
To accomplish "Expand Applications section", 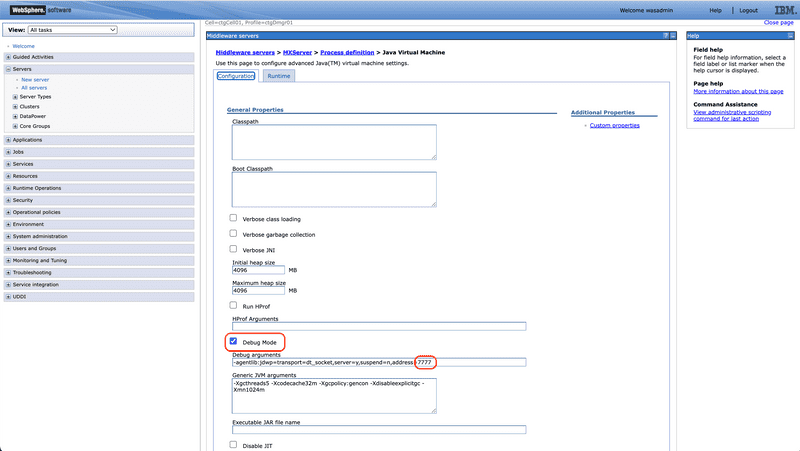I will click(8, 140).
